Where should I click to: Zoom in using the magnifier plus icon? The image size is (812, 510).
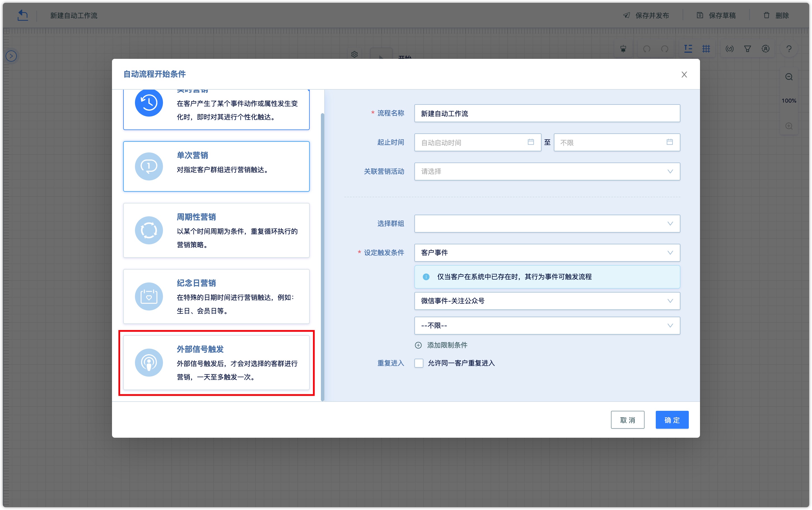click(x=789, y=126)
